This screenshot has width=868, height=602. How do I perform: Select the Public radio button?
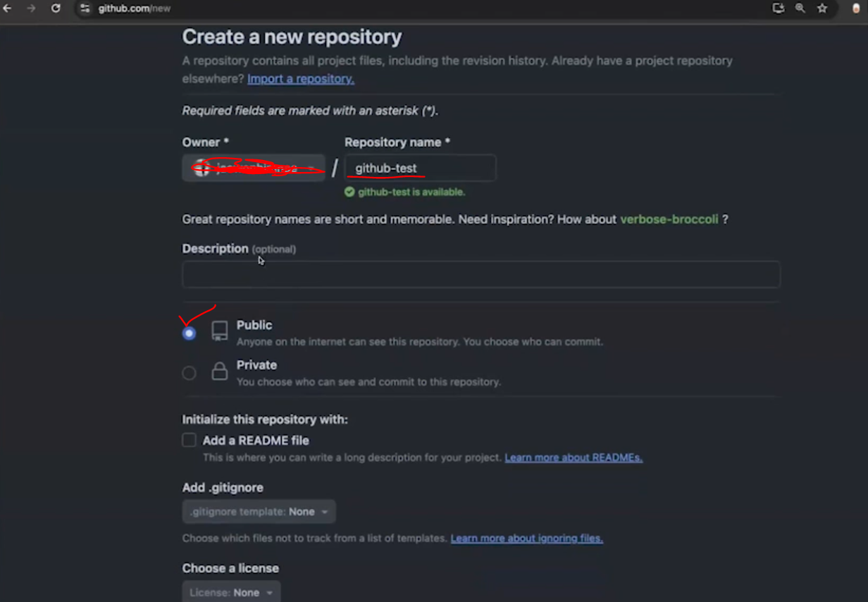tap(189, 333)
